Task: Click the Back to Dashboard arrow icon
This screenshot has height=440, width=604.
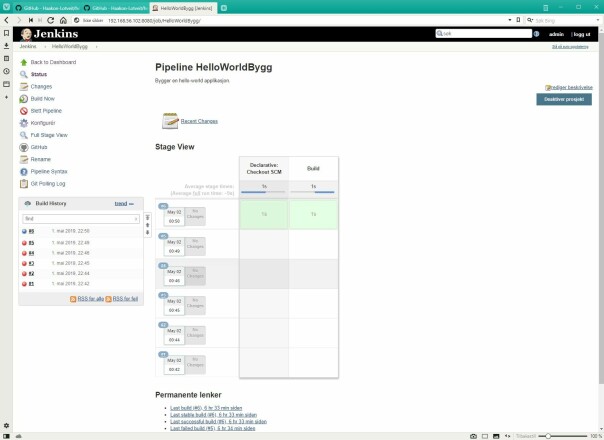Action: (24, 62)
